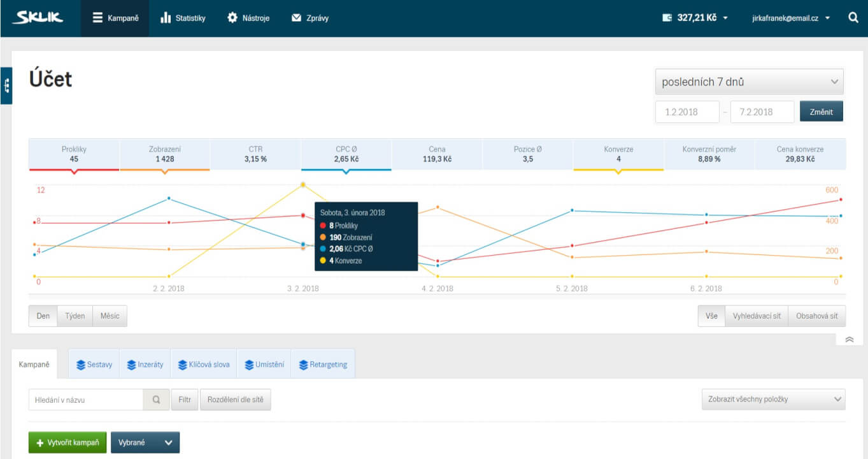The image size is (868, 459).
Task: Open the left side panel handle
Action: click(x=6, y=85)
